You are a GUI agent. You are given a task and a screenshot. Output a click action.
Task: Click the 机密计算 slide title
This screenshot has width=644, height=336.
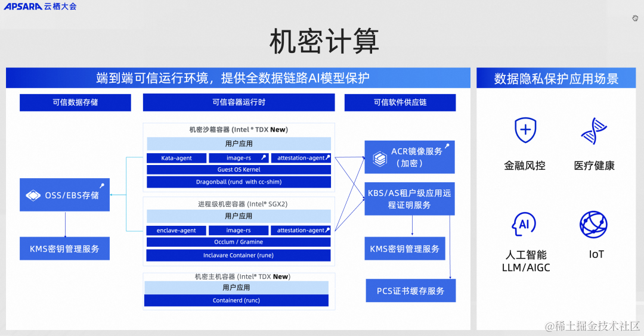click(324, 42)
